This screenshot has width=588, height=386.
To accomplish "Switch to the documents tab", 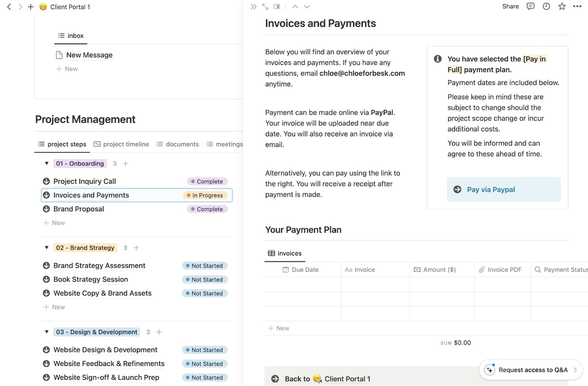I will coord(178,144).
